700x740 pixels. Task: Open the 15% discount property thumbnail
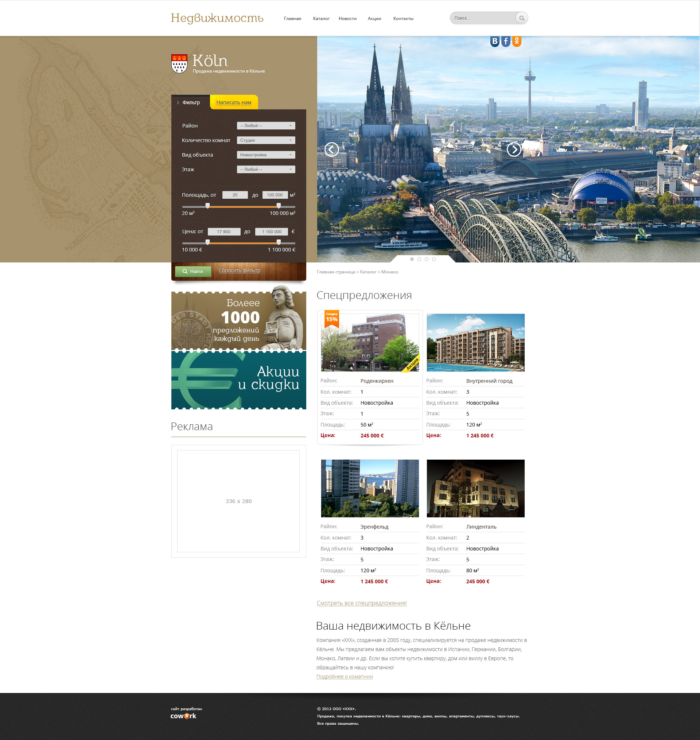click(x=370, y=342)
